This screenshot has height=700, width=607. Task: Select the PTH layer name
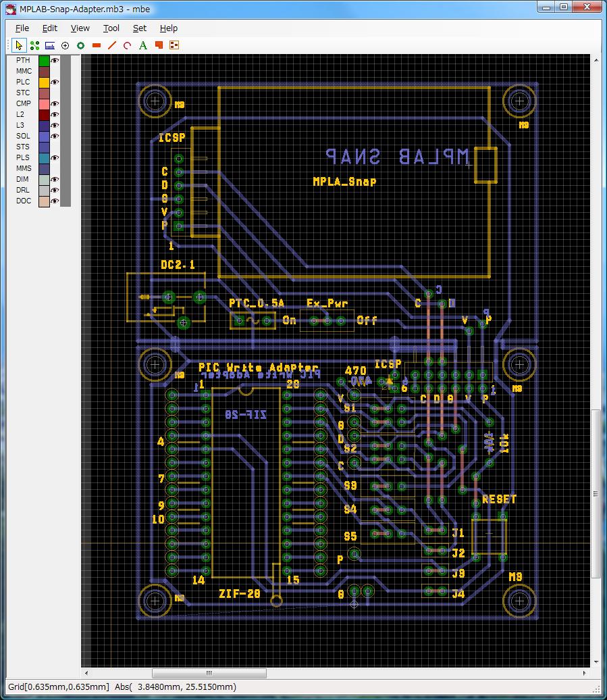(x=23, y=60)
